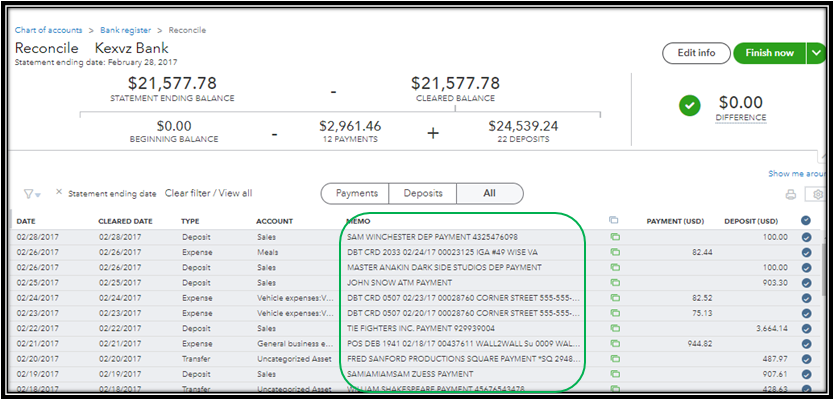
Task: Open the Finish now dropdown arrow
Action: [x=816, y=53]
